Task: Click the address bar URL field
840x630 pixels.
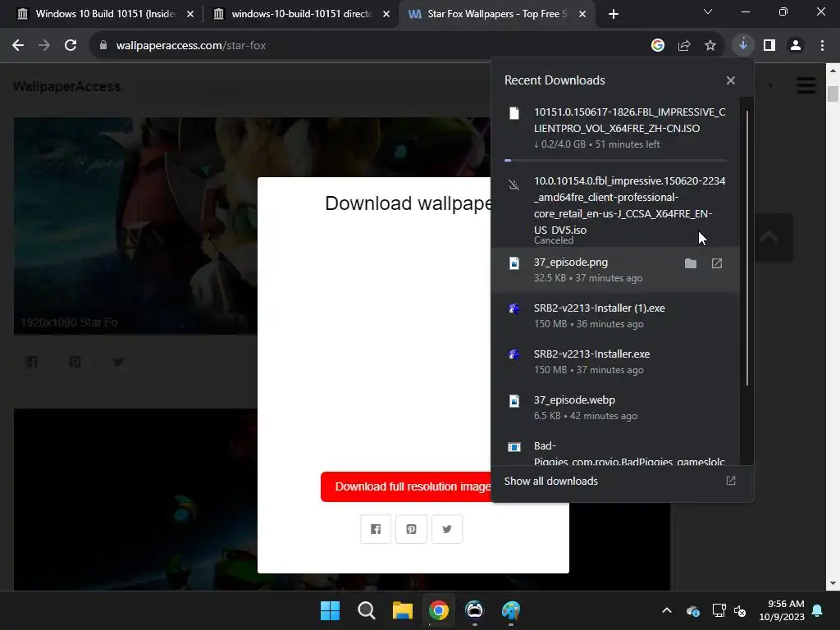Action: click(370, 46)
